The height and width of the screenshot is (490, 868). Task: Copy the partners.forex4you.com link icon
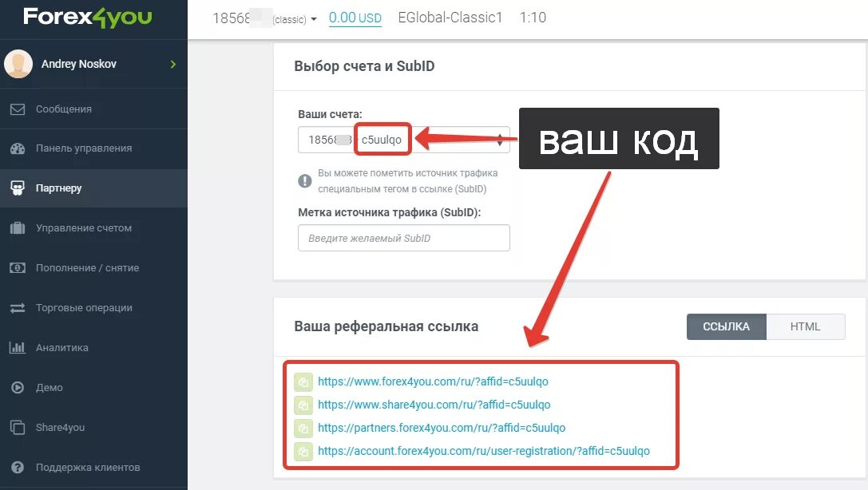tap(303, 428)
